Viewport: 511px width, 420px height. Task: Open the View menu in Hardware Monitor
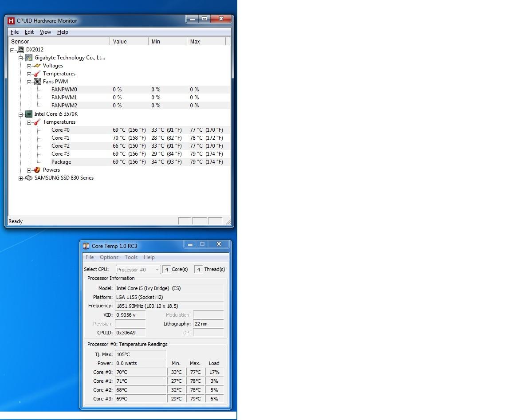[45, 32]
